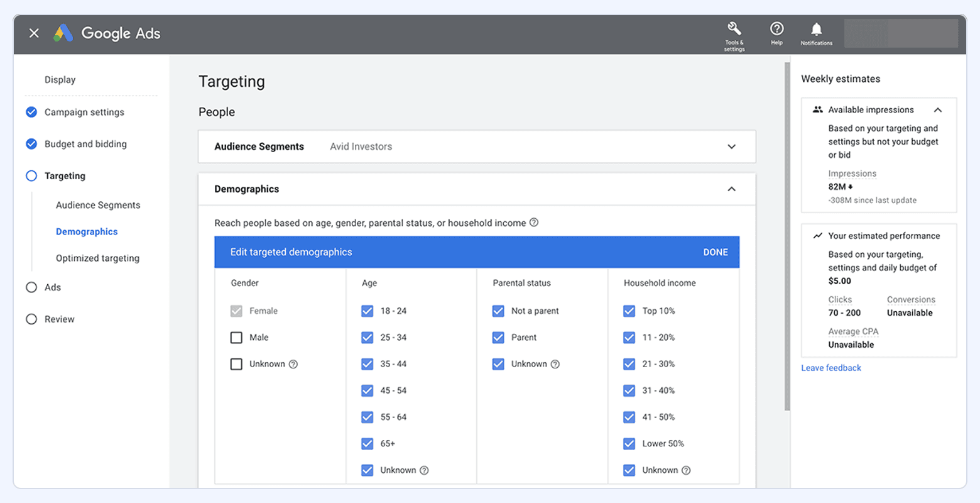The image size is (980, 503).
Task: Click the DONE button
Action: 716,251
